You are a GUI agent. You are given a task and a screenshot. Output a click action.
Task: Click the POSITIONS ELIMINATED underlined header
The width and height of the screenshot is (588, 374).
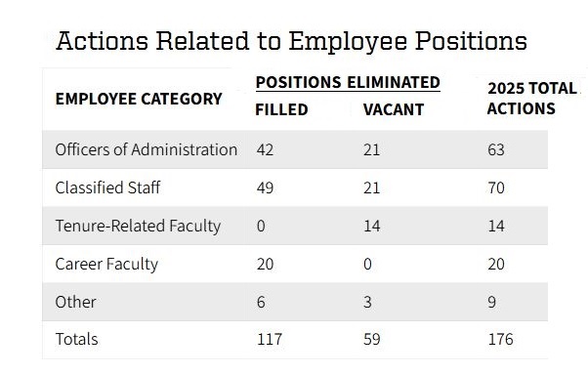[x=348, y=82]
